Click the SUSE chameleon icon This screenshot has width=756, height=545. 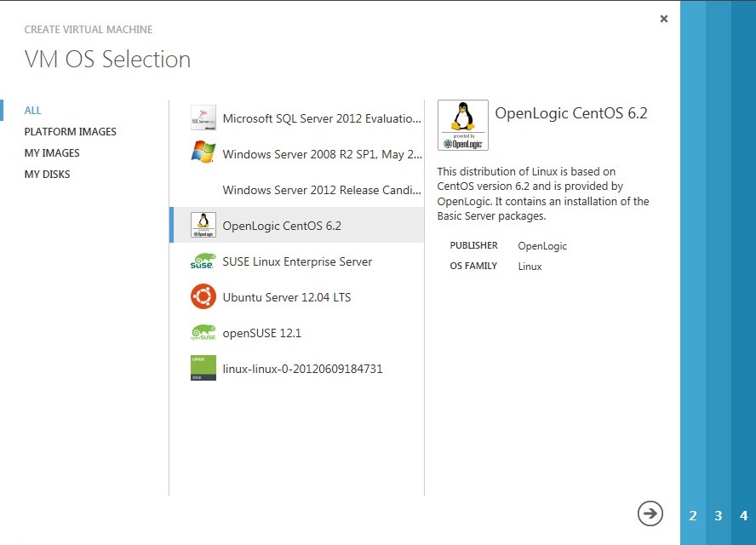[203, 261]
